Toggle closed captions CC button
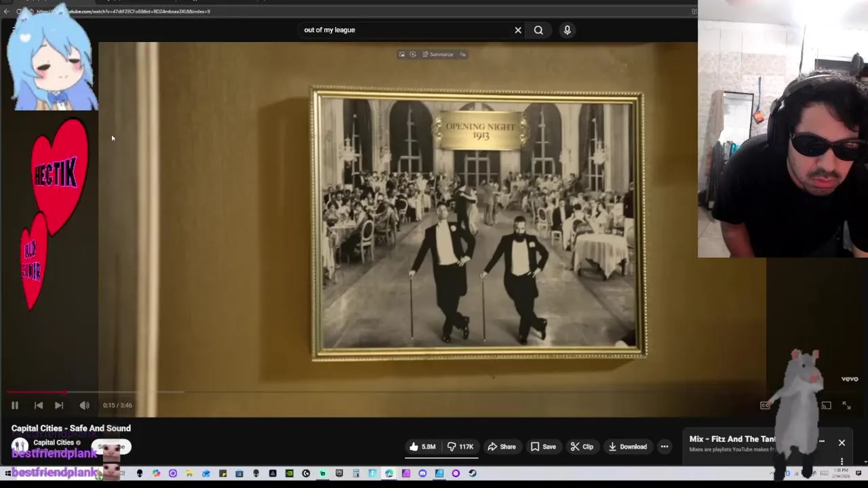This screenshot has width=868, height=488. click(765, 405)
